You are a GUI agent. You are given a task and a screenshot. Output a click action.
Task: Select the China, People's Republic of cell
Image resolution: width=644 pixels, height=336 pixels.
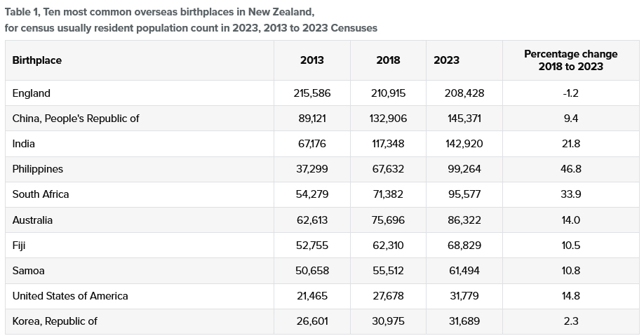click(x=76, y=119)
